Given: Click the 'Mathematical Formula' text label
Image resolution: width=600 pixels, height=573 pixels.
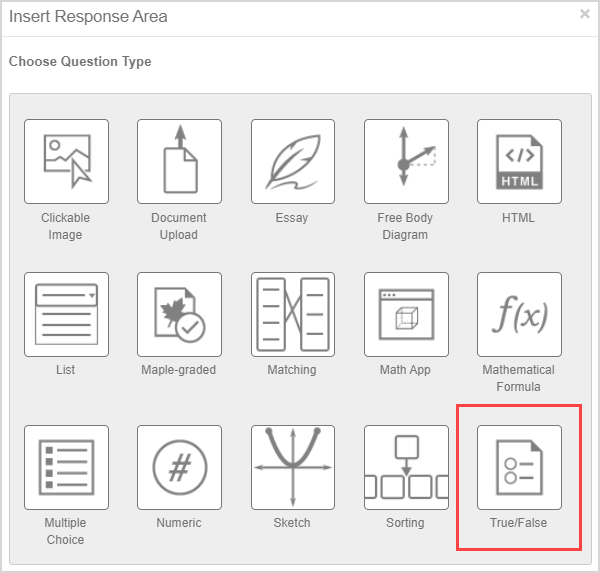Looking at the screenshot, I should click(518, 378).
